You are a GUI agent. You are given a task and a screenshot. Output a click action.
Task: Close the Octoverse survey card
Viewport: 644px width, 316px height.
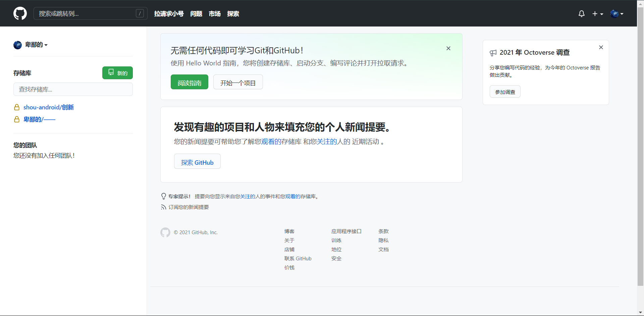[x=601, y=47]
